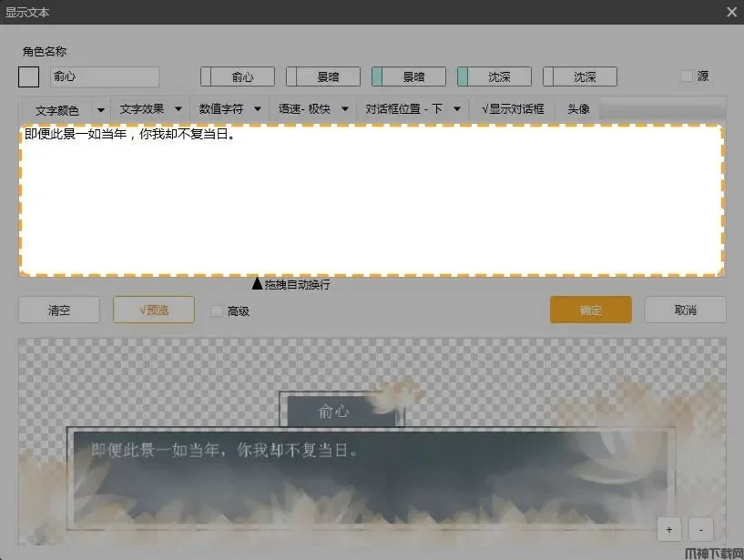The width and height of the screenshot is (744, 560).
Task: Zoom out preview with the - button
Action: point(701,529)
